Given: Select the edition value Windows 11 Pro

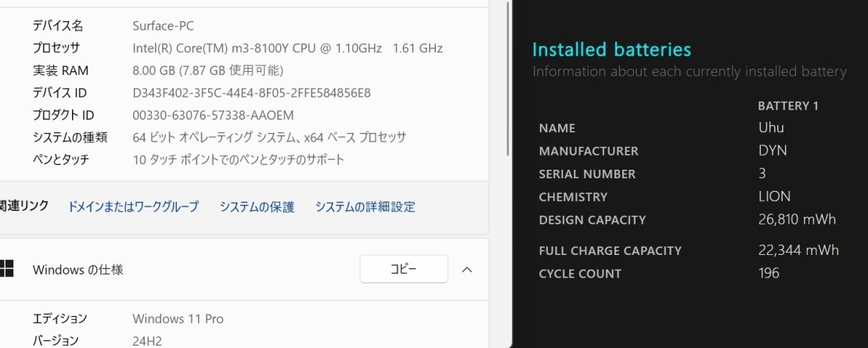Looking at the screenshot, I should pyautogui.click(x=178, y=319).
